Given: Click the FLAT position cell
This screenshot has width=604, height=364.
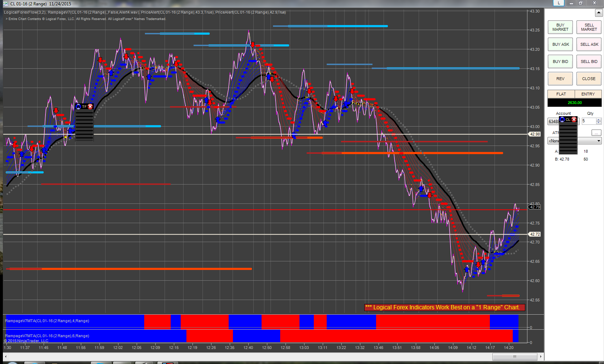Looking at the screenshot, I should 561,94.
